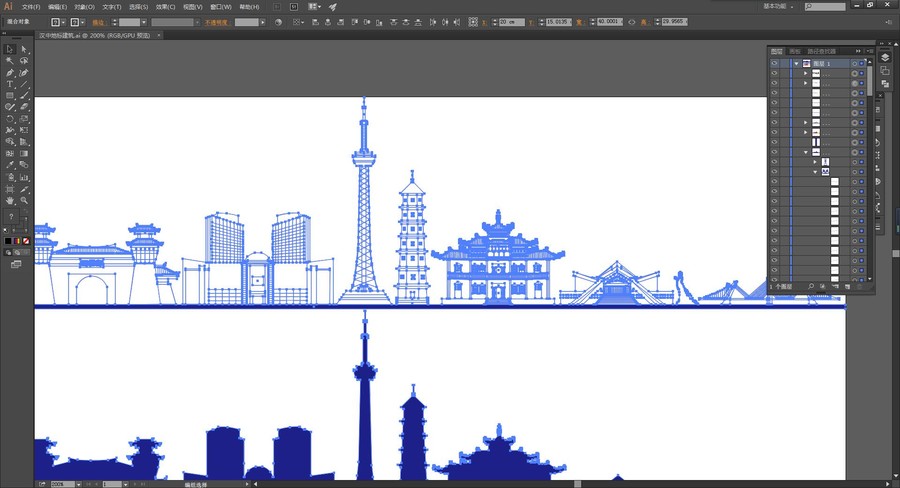Open the Recolor Artwork wheel icon
Image resolution: width=900 pixels, height=488 pixels.
click(x=278, y=22)
